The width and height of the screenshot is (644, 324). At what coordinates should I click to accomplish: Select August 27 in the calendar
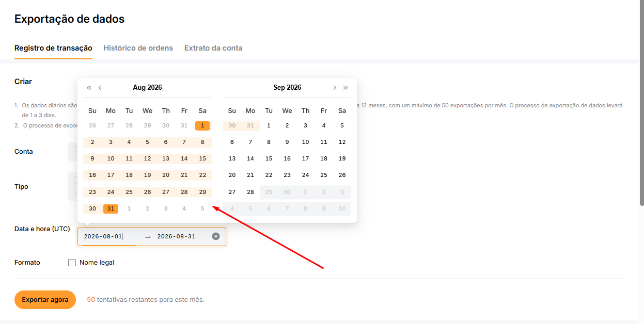[x=166, y=192]
